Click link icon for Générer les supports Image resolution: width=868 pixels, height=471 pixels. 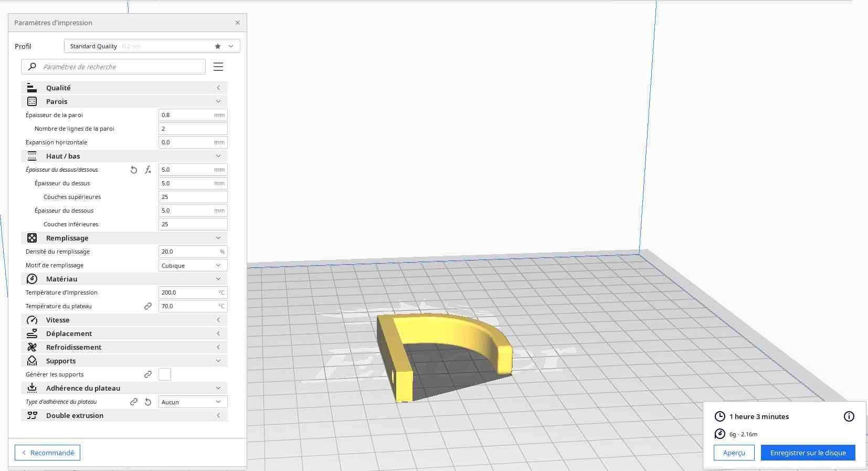pyautogui.click(x=148, y=374)
